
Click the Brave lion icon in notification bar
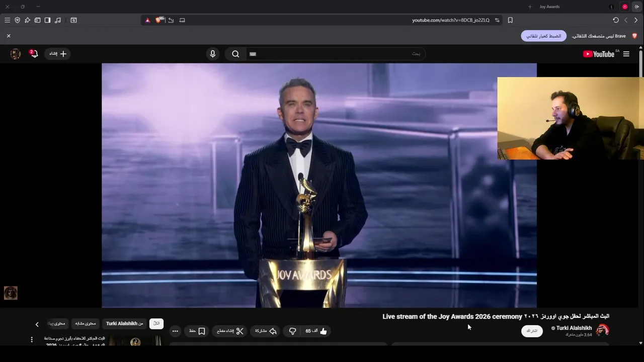[634, 36]
